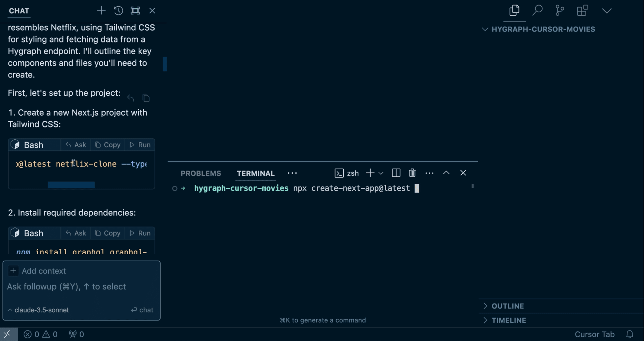This screenshot has width=644, height=341.
Task: Open chat history clock icon
Action: coord(118,11)
